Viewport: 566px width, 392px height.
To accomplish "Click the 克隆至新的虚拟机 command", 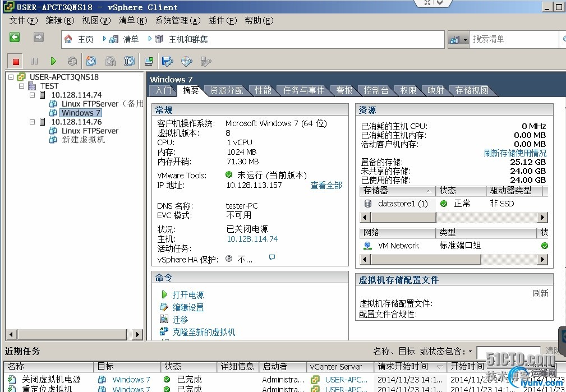I will tap(204, 332).
